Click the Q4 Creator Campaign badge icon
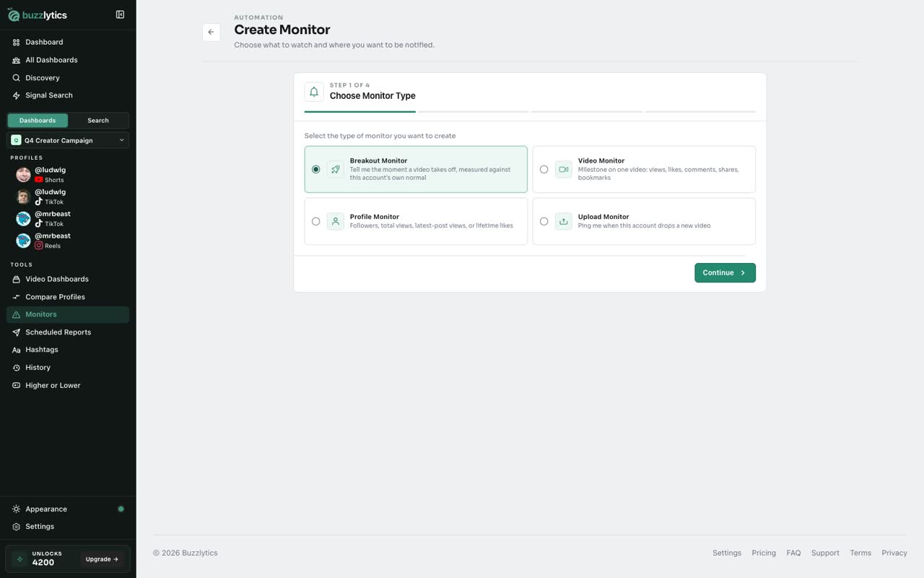924x578 pixels. (x=16, y=140)
